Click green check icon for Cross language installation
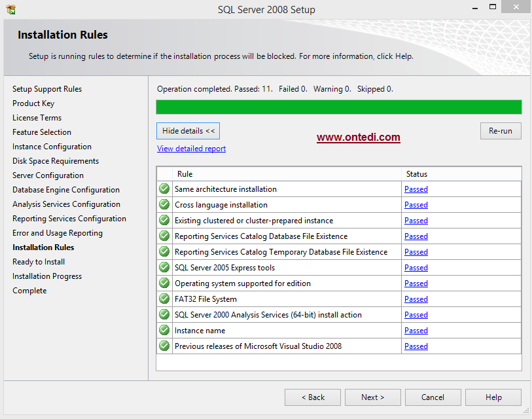This screenshot has height=419, width=532. click(164, 204)
